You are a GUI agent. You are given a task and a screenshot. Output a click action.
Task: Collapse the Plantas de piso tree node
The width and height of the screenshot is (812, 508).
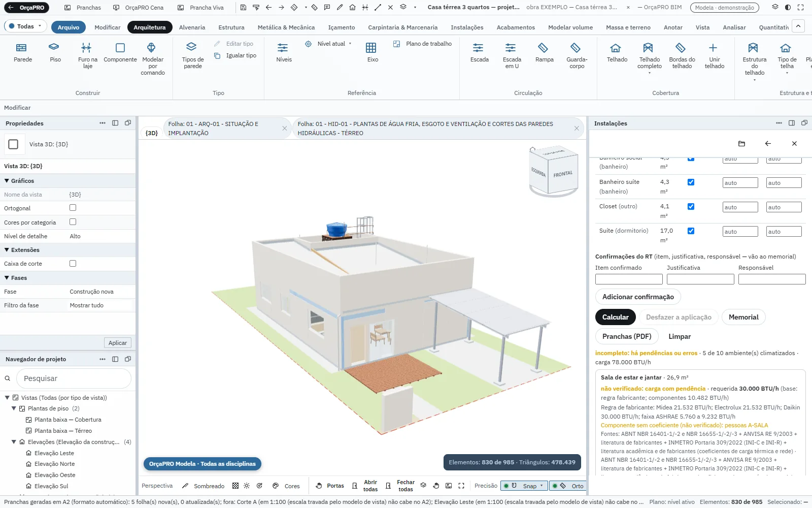tap(14, 408)
